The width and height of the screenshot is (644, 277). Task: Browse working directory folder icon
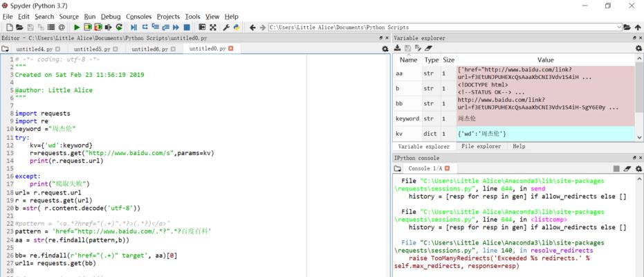[x=627, y=28]
